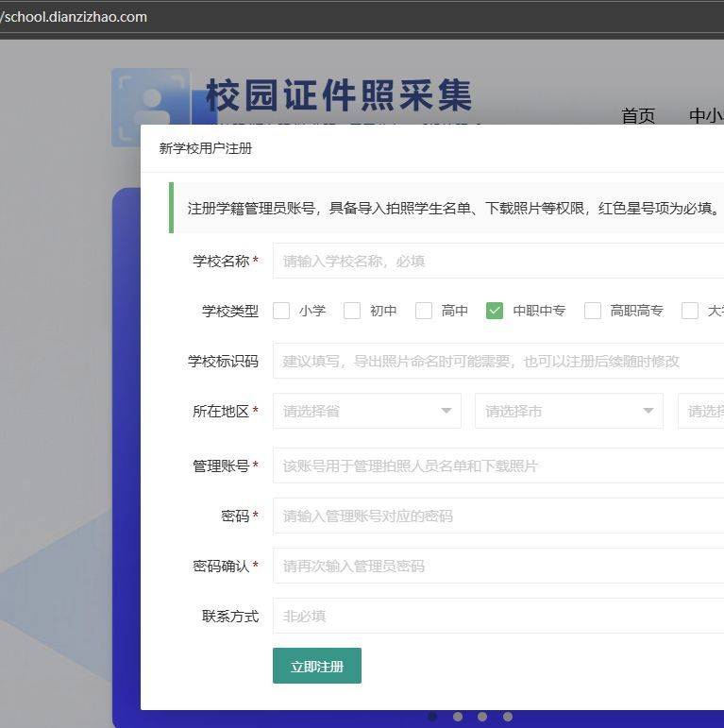724x728 pixels.
Task: Check the 高中 school type checkbox
Action: (424, 311)
